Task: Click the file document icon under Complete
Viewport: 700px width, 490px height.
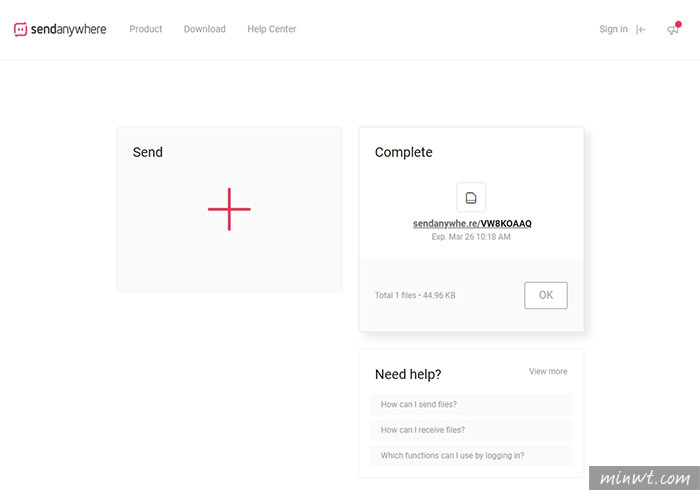Action: coord(471,197)
